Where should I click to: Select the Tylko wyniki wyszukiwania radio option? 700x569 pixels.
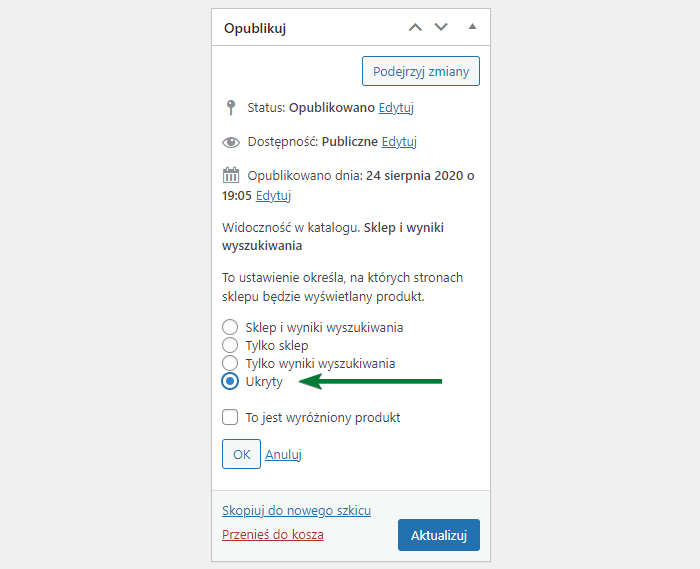point(230,363)
